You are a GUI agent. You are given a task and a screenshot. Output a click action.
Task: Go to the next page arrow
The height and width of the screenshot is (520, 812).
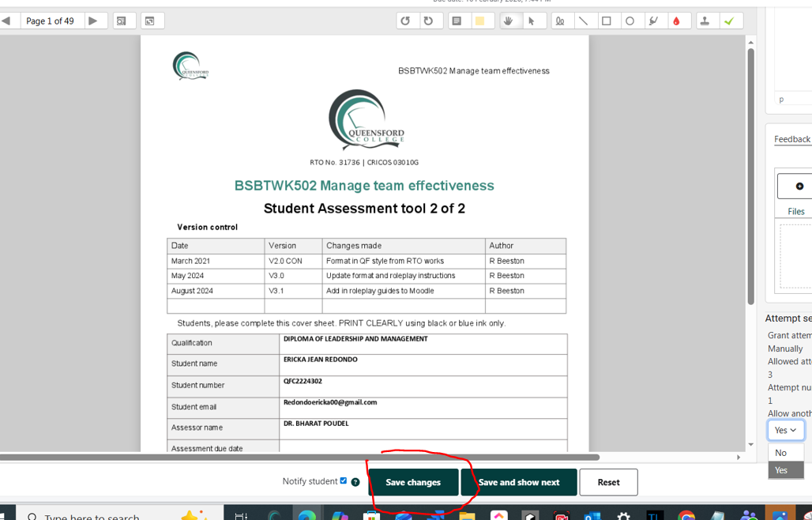[93, 21]
